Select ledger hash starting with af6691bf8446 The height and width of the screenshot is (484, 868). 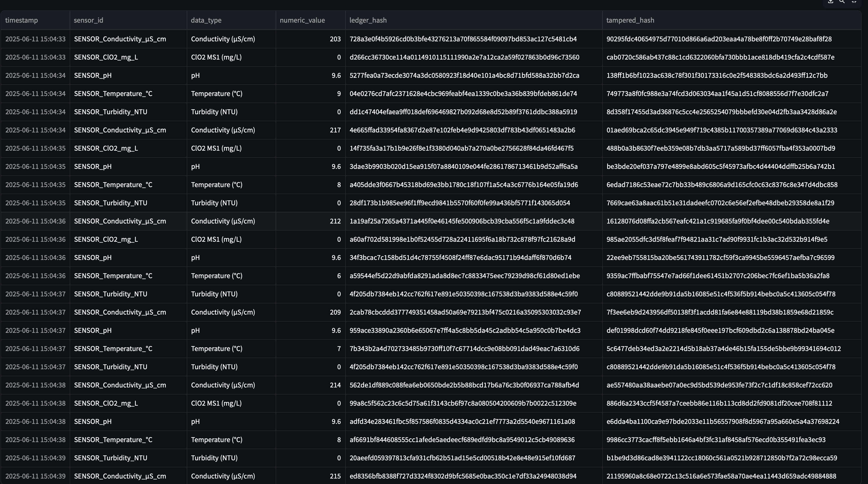(x=474, y=440)
